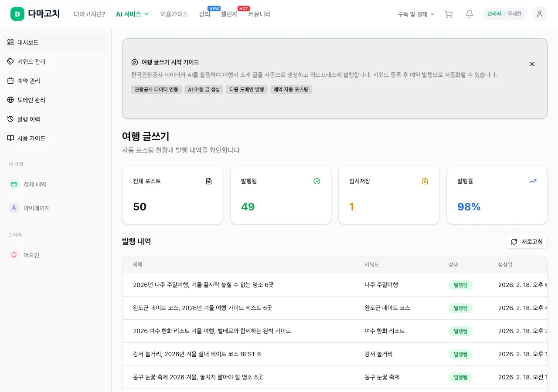Click the 상태 column header
The width and height of the screenshot is (558, 392).
(453, 264)
